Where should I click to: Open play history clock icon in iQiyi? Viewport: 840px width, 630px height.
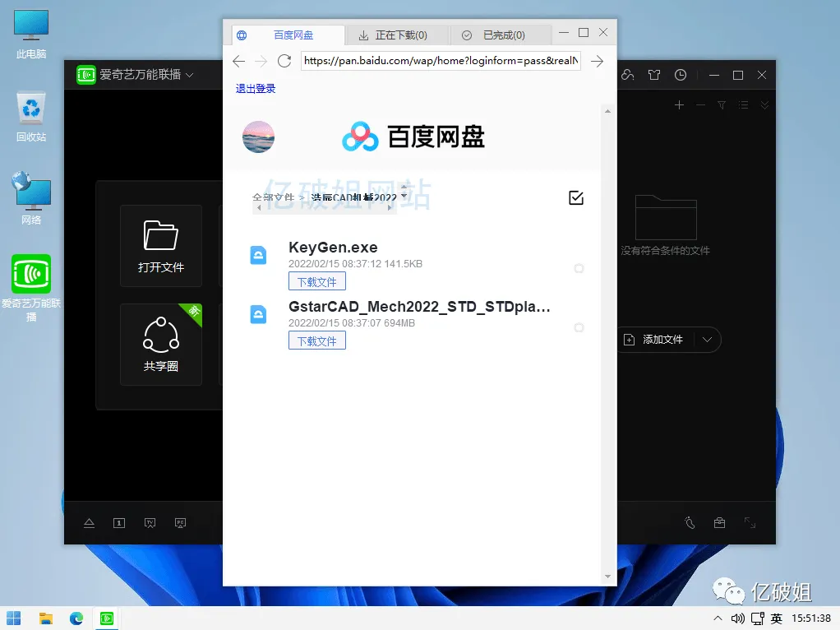click(x=681, y=75)
